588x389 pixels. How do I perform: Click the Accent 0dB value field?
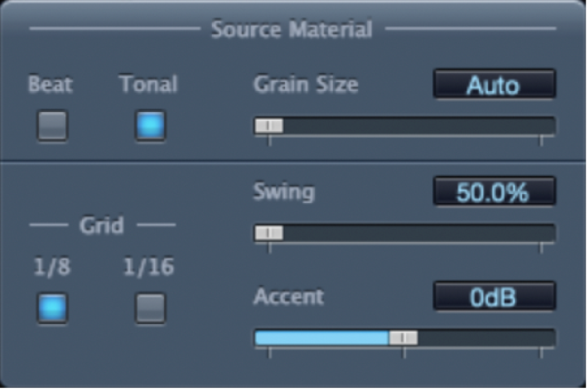coord(493,297)
